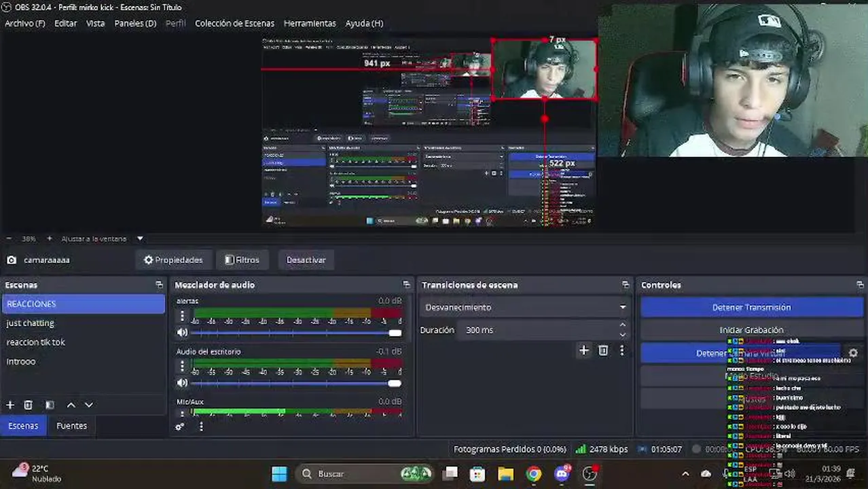Open Google Chrome from taskbar
Screen dimensions: 868x489
coord(534,474)
